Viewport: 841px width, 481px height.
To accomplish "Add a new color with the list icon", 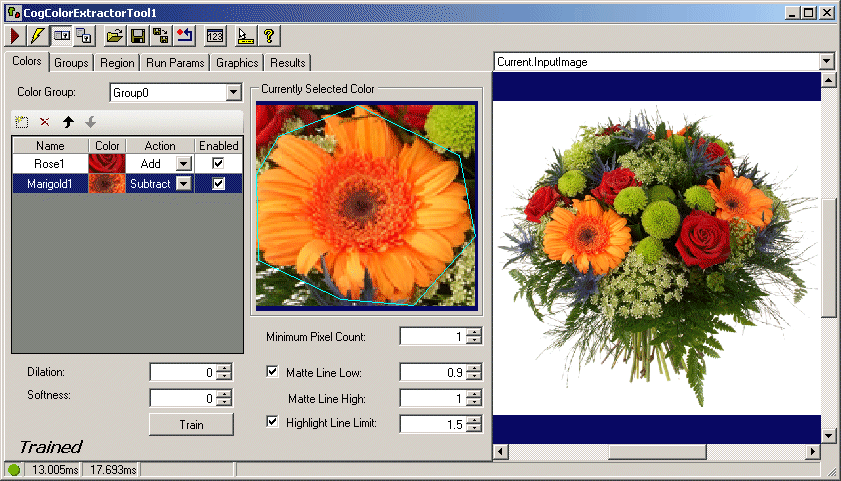I will click(22, 122).
